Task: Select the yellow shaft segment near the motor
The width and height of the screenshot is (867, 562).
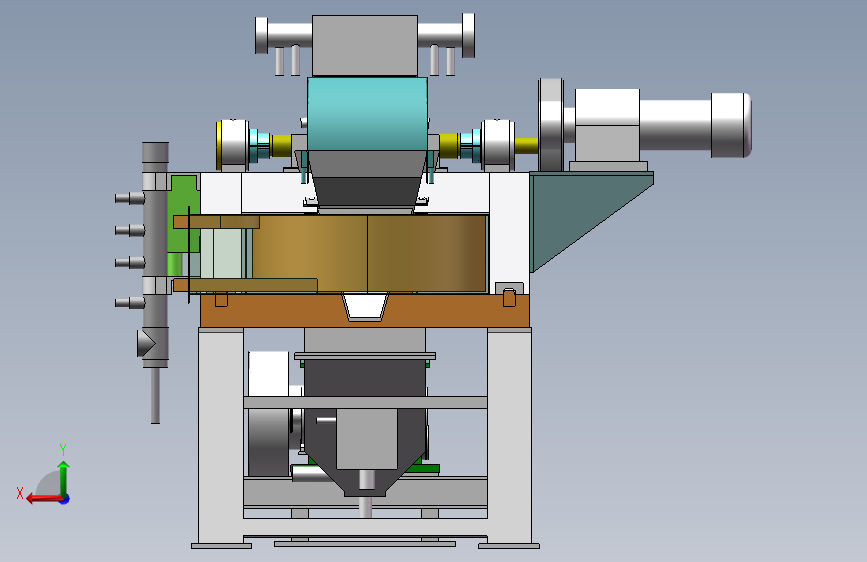Action: (526, 146)
